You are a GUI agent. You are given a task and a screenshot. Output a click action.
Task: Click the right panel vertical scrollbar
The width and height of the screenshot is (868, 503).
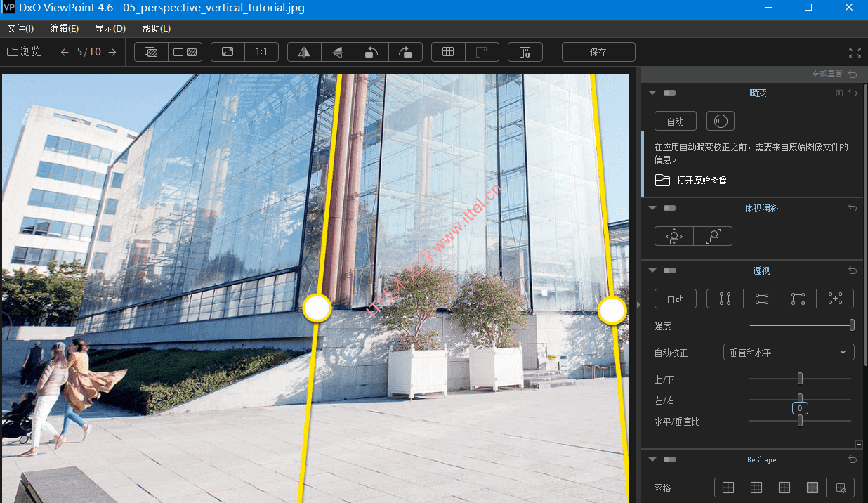pyautogui.click(x=865, y=223)
